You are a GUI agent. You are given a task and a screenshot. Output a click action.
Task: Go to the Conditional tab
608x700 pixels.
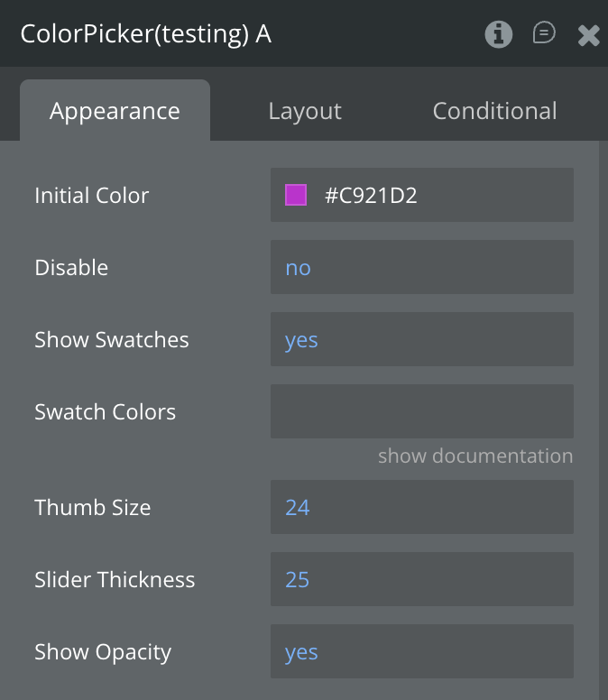tap(494, 111)
